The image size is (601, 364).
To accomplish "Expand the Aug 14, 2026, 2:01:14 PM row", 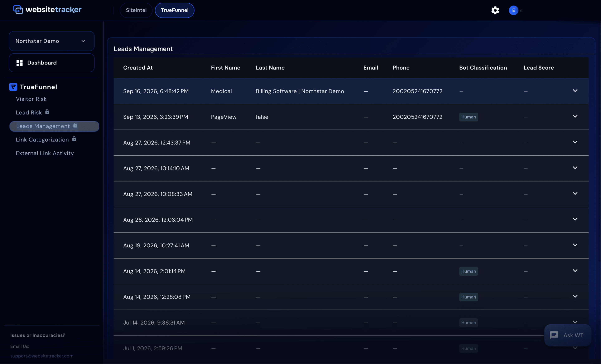I will [575, 271].
